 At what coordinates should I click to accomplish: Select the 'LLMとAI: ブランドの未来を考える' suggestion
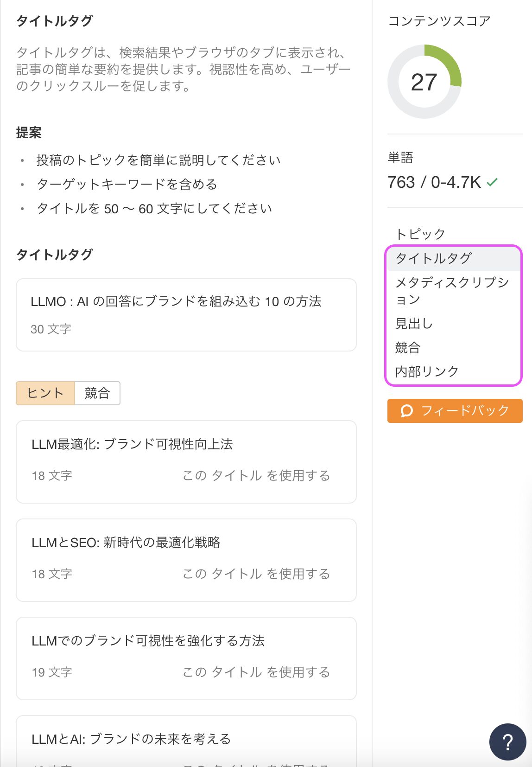tap(131, 739)
